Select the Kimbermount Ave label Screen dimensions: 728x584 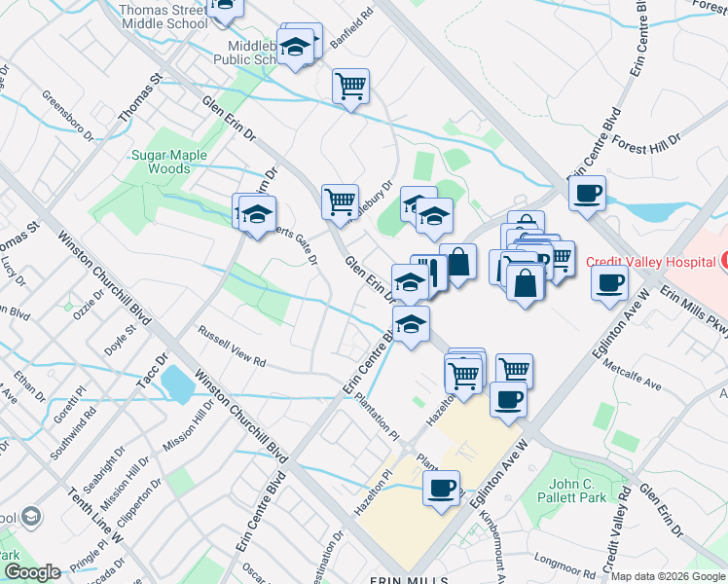492,547
